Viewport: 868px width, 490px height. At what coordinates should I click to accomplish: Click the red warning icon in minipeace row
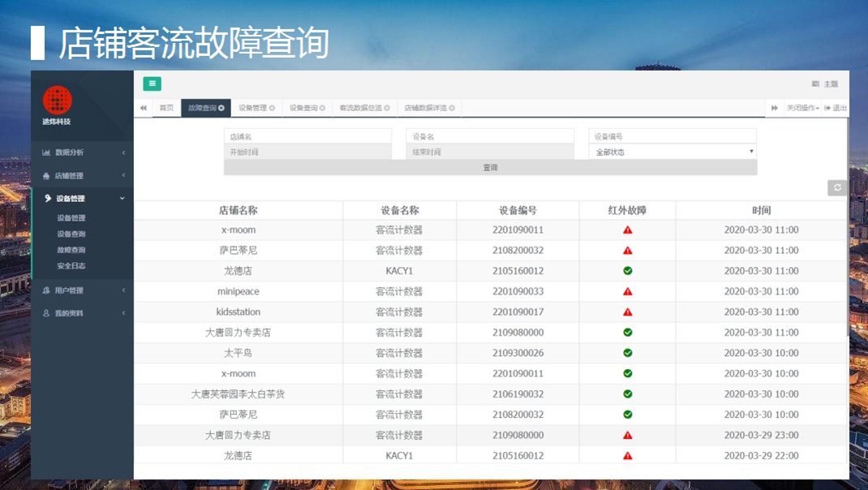pos(627,291)
